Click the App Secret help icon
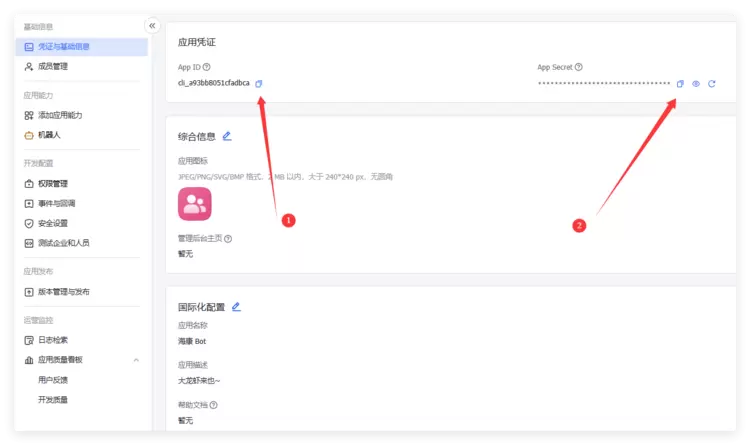 click(x=579, y=67)
